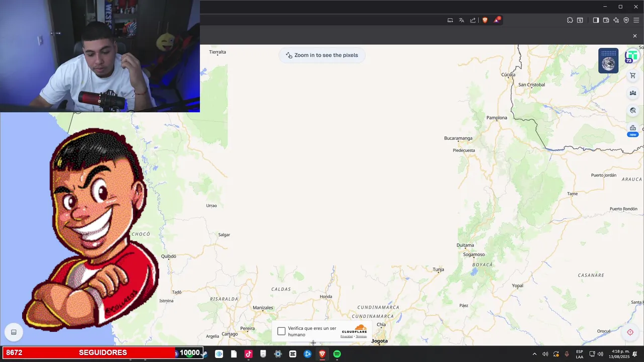Open the notifications bell in taskbar
Screen dimensions: 644x362
click(x=635, y=354)
